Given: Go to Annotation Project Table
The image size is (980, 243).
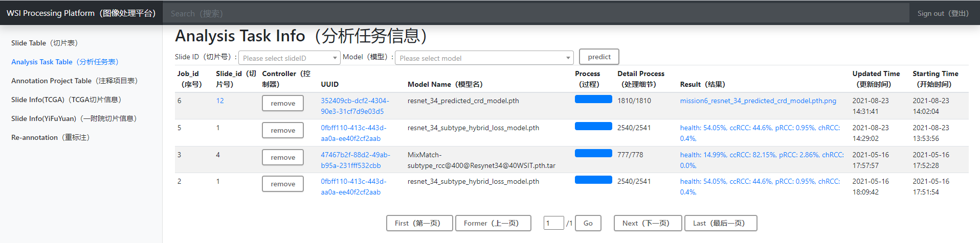Looking at the screenshot, I should point(75,81).
